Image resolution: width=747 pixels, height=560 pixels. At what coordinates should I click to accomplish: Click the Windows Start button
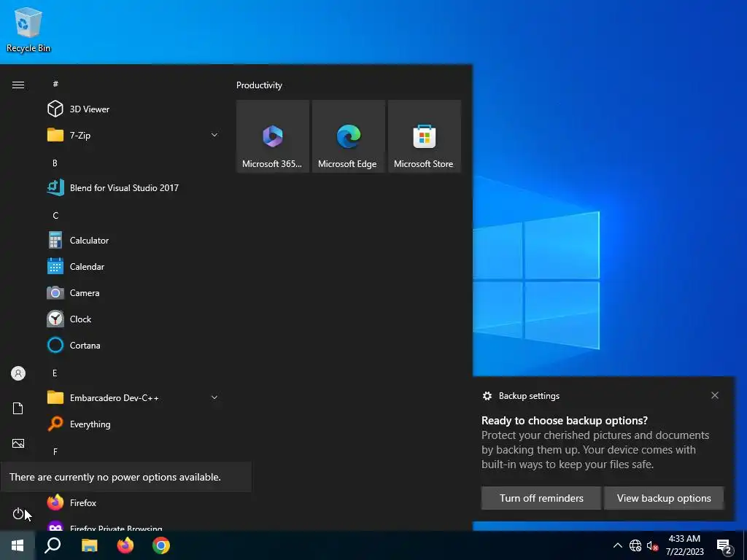[18, 545]
